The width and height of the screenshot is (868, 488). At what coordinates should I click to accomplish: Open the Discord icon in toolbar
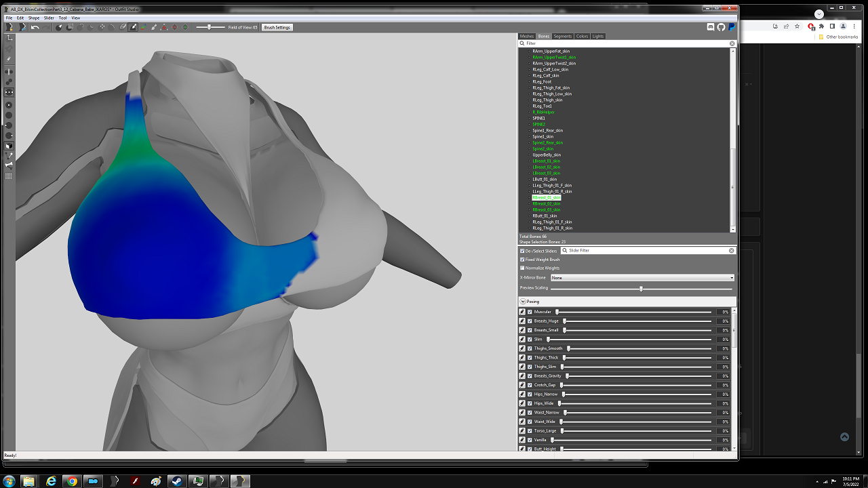click(711, 27)
